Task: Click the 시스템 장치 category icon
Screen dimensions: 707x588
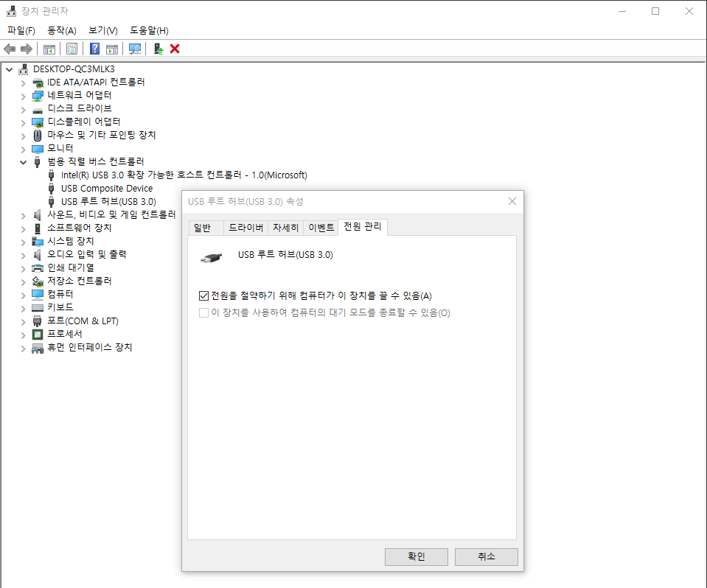Action: point(38,242)
